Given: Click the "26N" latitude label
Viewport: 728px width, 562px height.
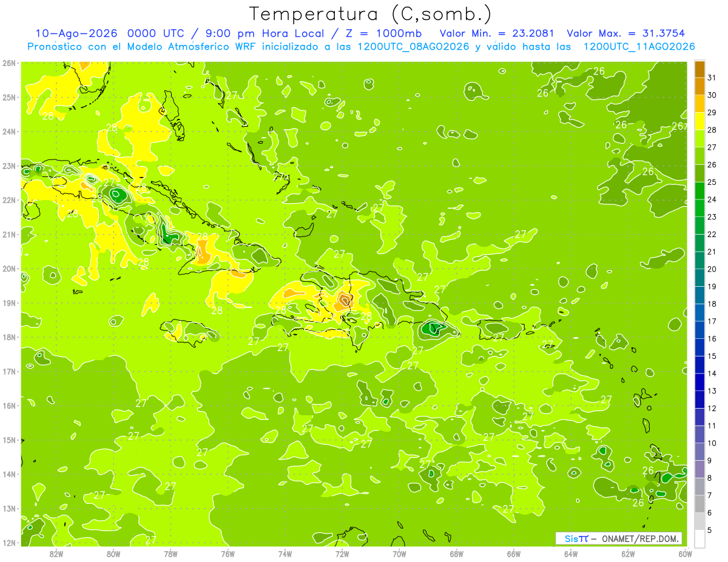Looking at the screenshot, I should click(9, 63).
